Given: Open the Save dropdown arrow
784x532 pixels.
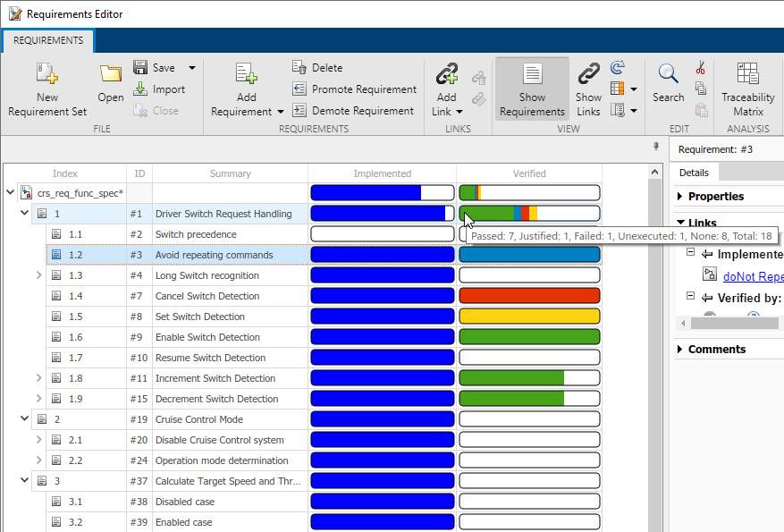Looking at the screenshot, I should pos(191,68).
